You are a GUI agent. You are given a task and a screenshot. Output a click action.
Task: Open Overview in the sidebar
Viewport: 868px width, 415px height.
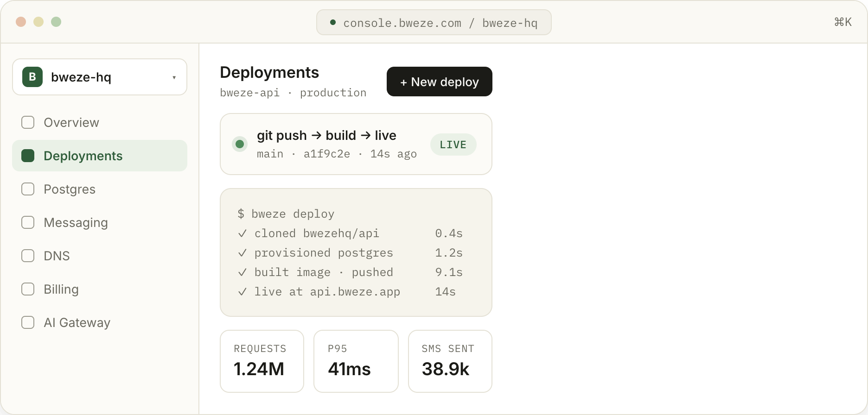coord(100,122)
